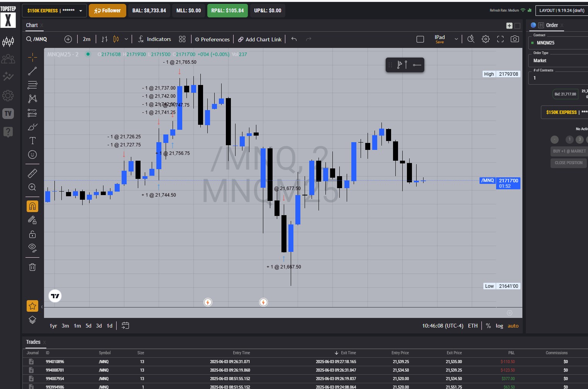The image size is (588, 389).
Task: Toggle log scale mode
Action: (500, 326)
